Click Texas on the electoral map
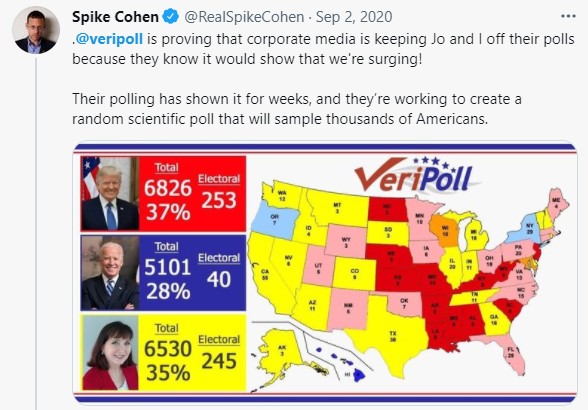Screen dimensions: 588x410 point(390,335)
